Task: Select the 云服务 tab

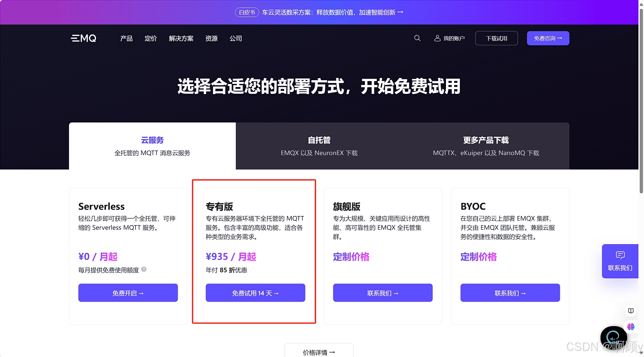Action: pos(152,146)
